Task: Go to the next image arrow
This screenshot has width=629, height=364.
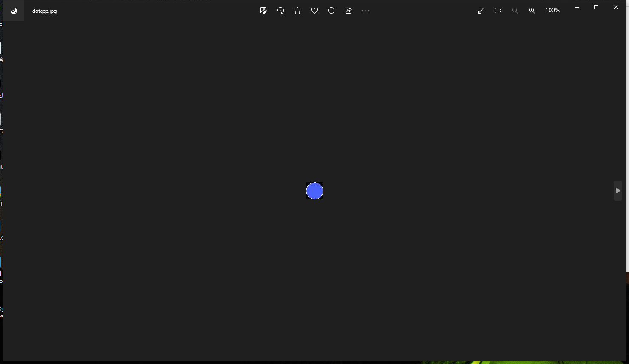Action: 618,191
